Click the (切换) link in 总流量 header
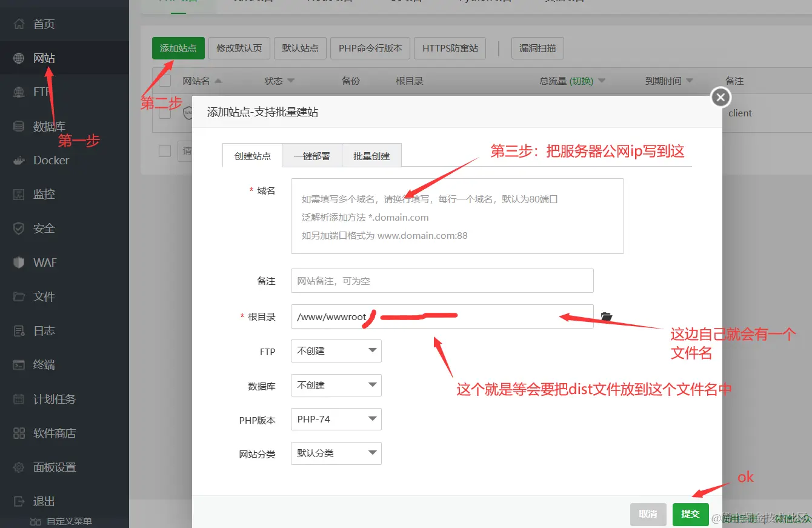The width and height of the screenshot is (812, 528). point(581,81)
